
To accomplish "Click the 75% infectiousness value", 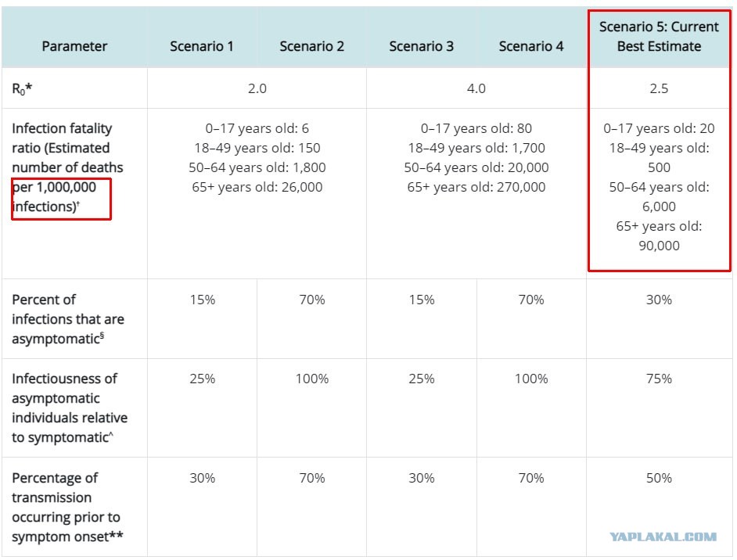I will click(659, 379).
